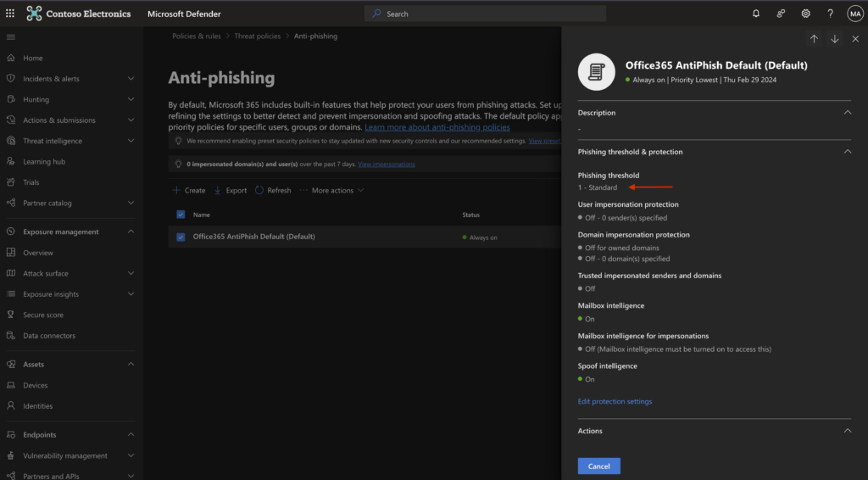
Task: Go to previous item with up arrow
Action: (814, 39)
